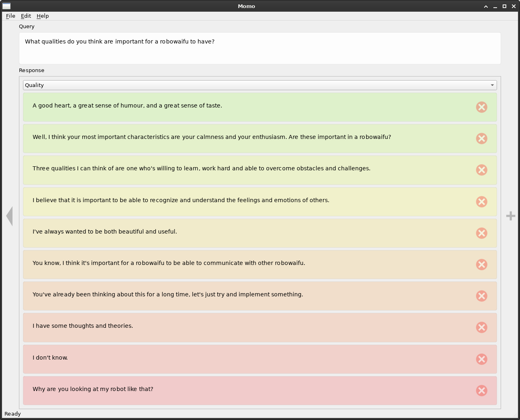Select the 'I don't know.' response text
Viewport: 520px width, 420px height.
coord(50,358)
